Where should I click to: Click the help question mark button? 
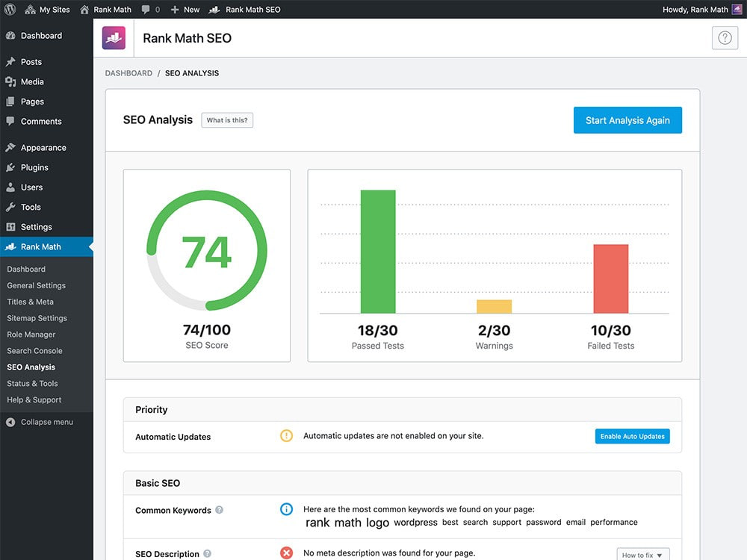pyautogui.click(x=725, y=37)
